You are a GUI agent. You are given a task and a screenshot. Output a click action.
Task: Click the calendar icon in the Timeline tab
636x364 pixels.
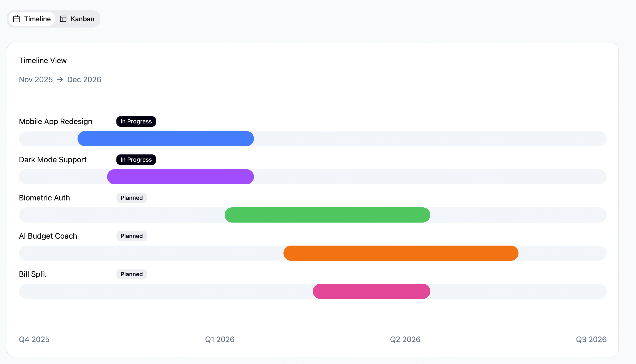(17, 19)
